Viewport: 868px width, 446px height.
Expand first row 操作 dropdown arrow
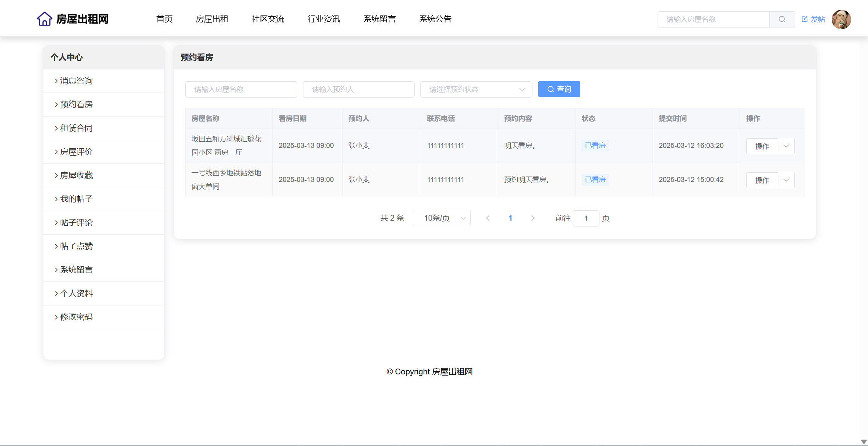click(786, 146)
